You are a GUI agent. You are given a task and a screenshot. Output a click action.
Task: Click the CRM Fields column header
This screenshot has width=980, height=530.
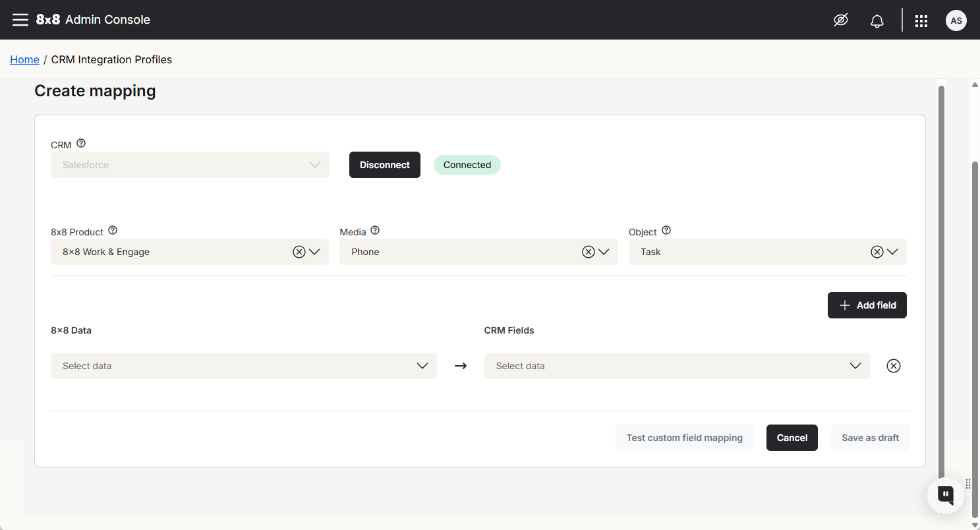(509, 330)
